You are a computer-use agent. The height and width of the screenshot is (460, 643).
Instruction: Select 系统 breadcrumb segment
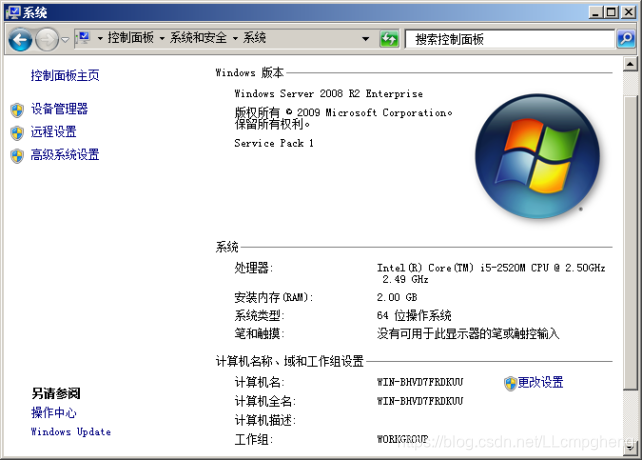pos(254,38)
